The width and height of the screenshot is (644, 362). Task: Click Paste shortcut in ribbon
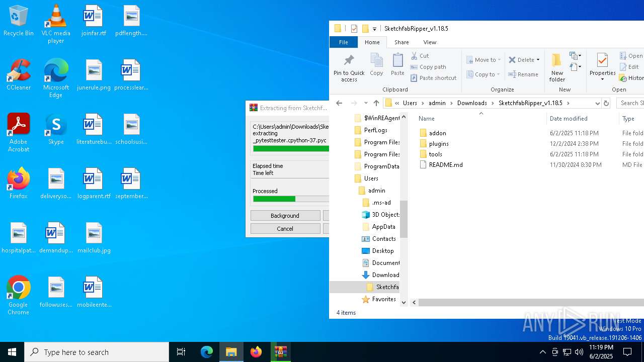pos(433,78)
